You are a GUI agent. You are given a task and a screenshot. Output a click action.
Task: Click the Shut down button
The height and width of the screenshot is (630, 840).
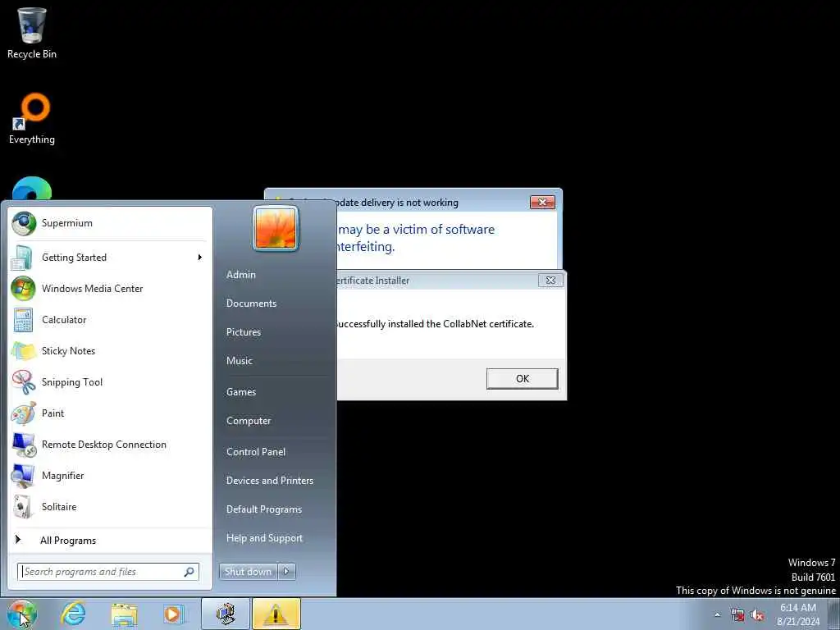click(x=248, y=572)
